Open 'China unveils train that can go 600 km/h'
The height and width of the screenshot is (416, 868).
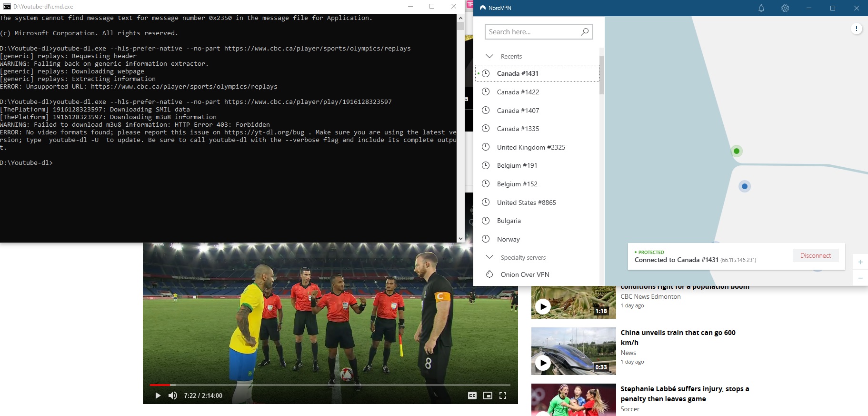click(x=678, y=337)
